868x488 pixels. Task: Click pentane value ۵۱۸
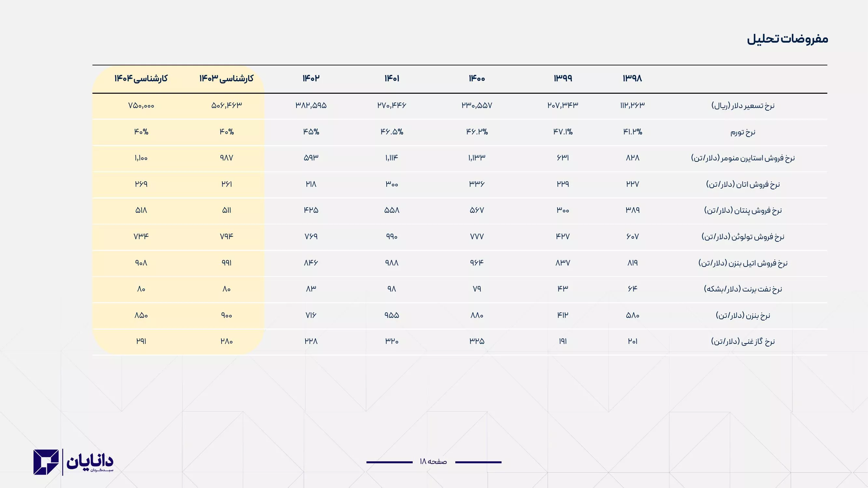(x=141, y=210)
